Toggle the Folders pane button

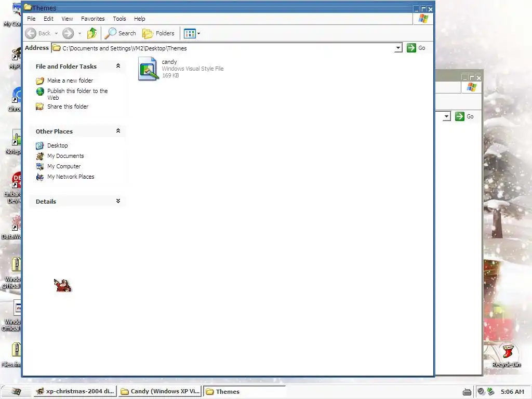click(158, 33)
